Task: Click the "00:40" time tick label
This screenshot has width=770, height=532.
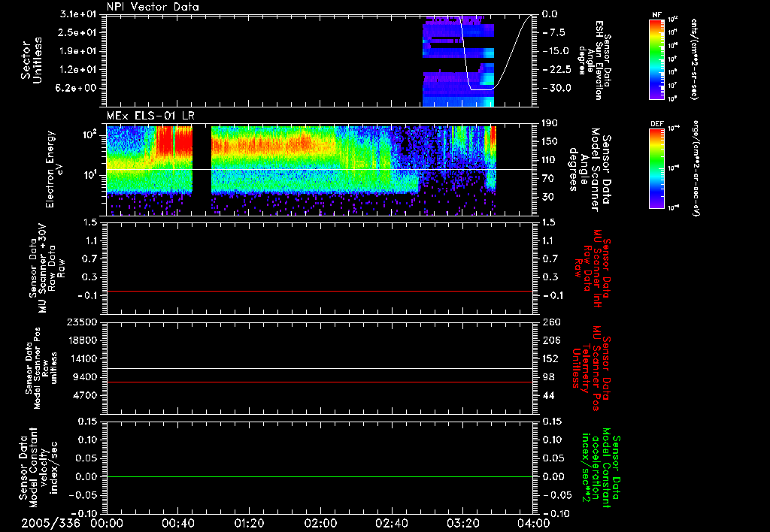Action: pyautogui.click(x=177, y=523)
